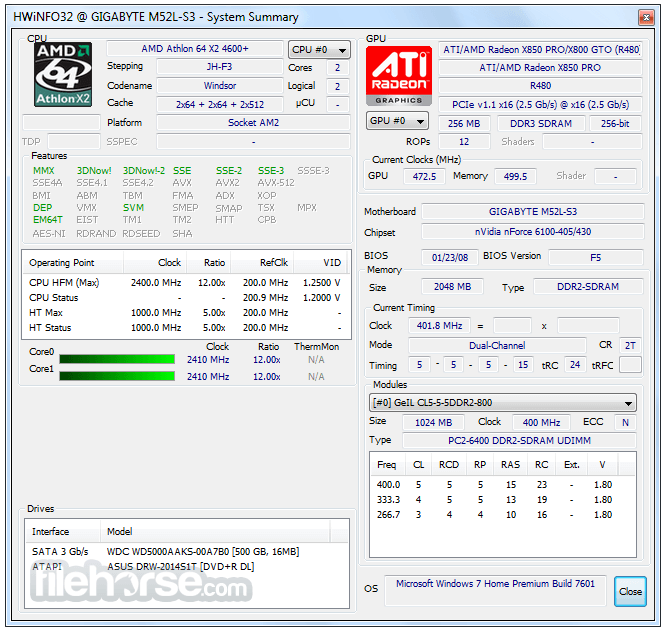The image size is (665, 632).
Task: Click the SVM feature label
Action: click(133, 207)
